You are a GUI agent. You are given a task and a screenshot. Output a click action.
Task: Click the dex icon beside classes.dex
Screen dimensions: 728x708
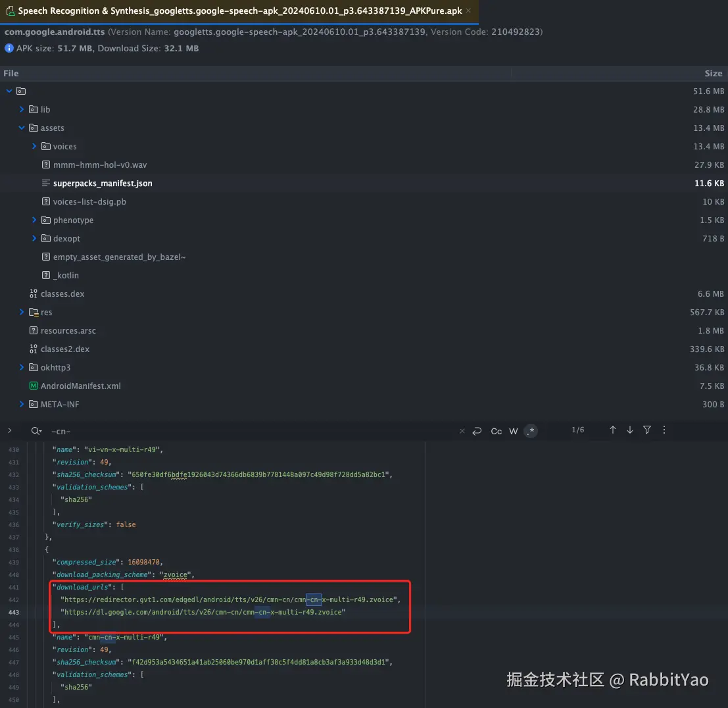pos(34,293)
